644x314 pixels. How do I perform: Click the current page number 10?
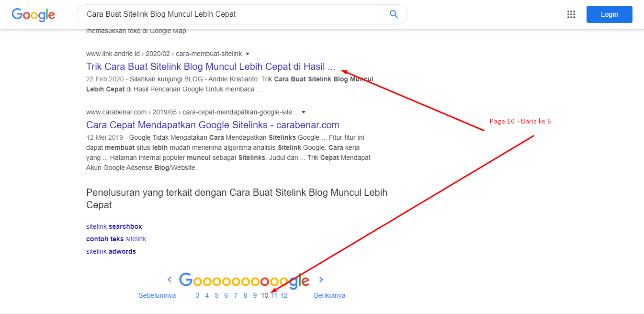tap(264, 295)
